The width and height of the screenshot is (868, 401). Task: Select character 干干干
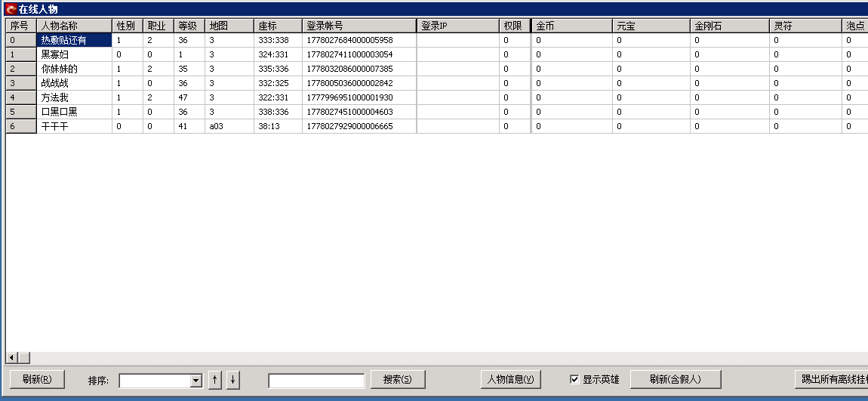click(74, 126)
